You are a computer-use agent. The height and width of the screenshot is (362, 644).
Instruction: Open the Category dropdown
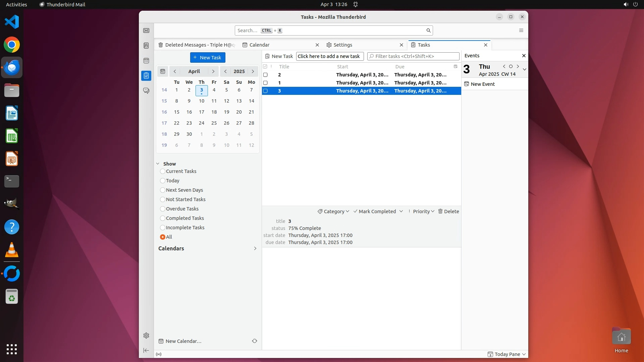(333, 212)
